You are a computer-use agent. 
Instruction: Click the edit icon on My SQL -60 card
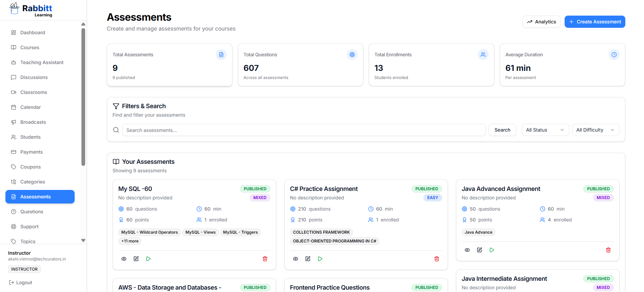click(136, 259)
